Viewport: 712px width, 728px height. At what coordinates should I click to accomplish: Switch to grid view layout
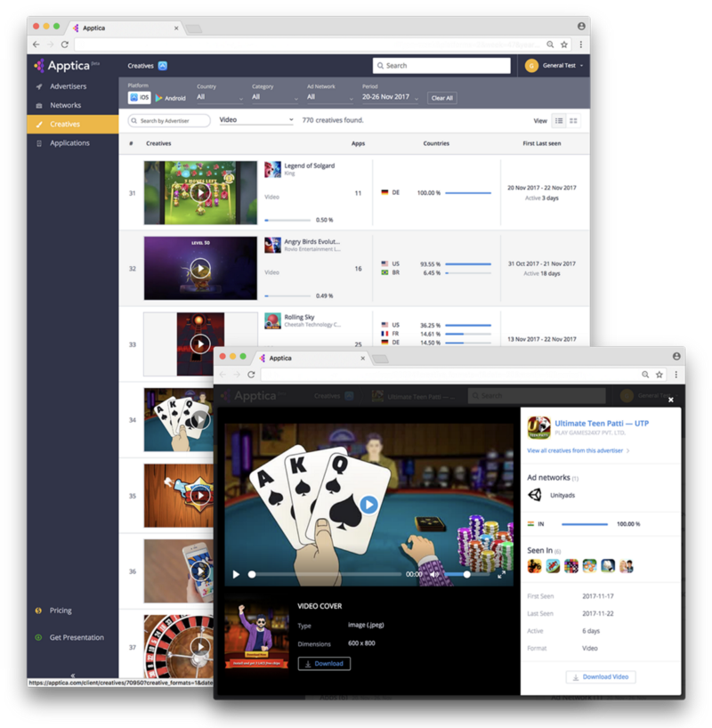pos(573,121)
